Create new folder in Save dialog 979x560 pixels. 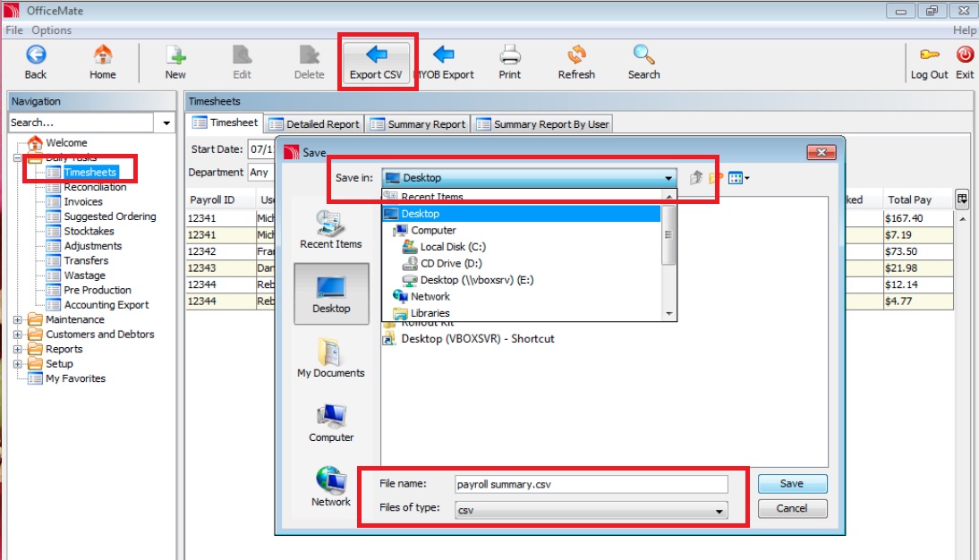(716, 178)
